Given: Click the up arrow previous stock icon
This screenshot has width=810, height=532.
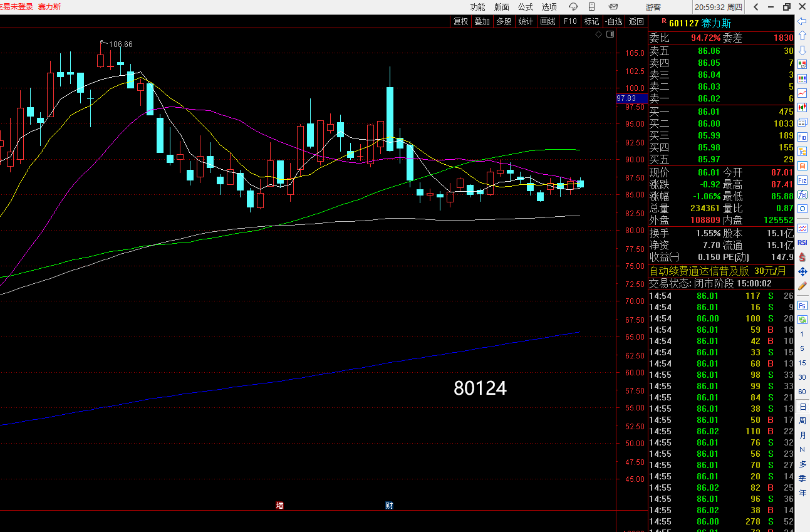Looking at the screenshot, I should click(802, 36).
